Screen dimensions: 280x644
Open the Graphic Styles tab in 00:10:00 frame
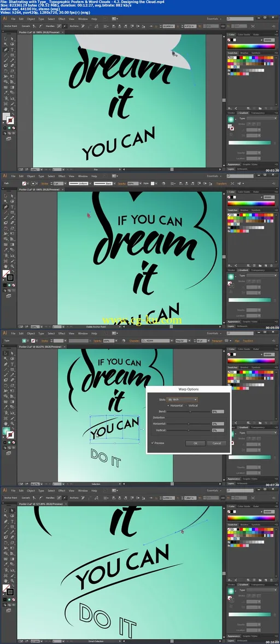coord(249,636)
